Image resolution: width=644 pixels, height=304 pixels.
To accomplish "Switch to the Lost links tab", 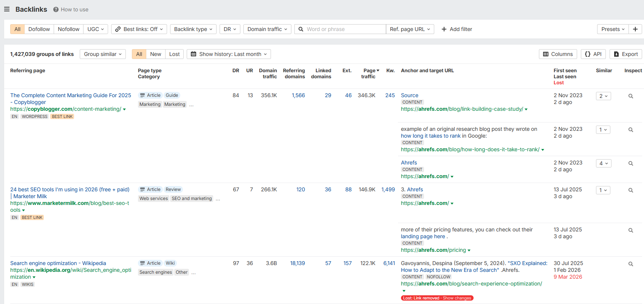I will tap(174, 54).
